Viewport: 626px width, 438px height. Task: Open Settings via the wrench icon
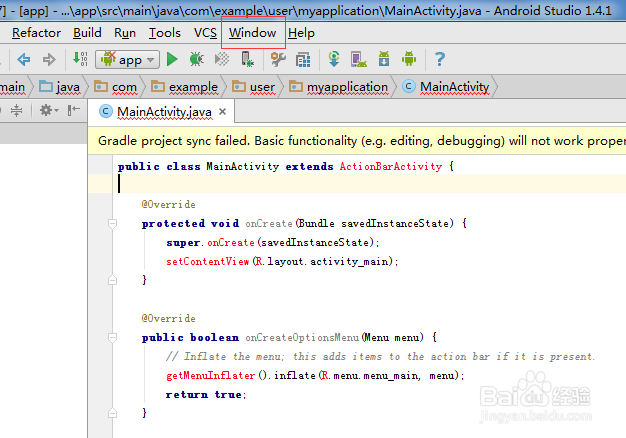278,59
